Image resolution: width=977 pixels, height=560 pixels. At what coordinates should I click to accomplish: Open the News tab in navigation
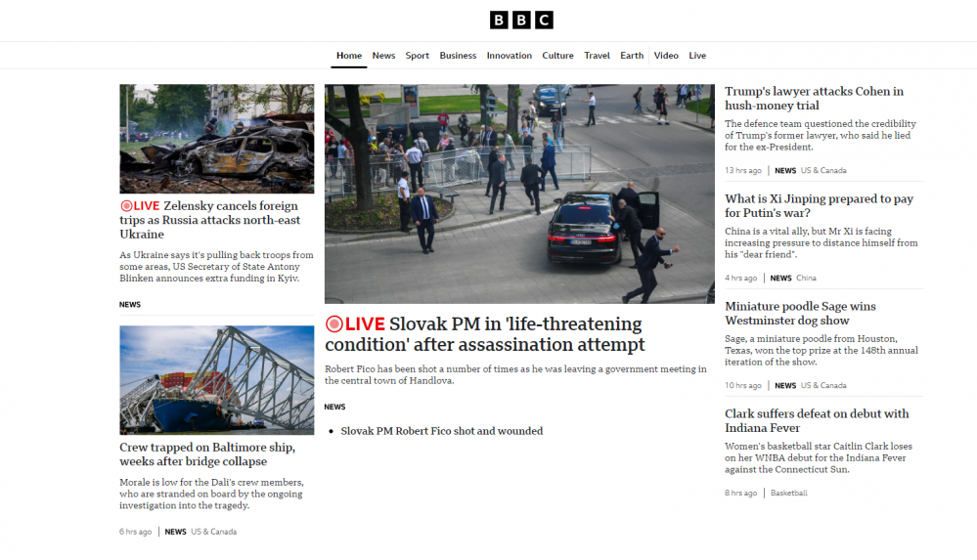click(383, 56)
